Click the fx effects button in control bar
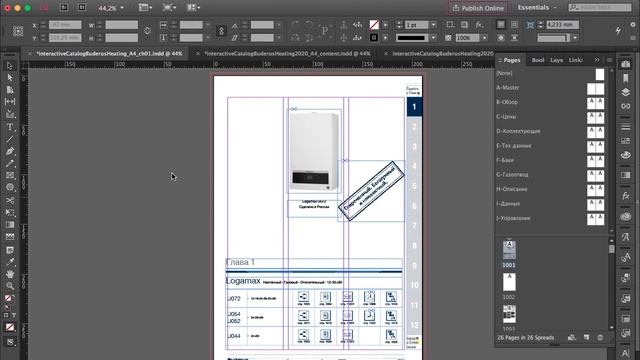Viewport: 640px width, 360px height. [x=479, y=25]
